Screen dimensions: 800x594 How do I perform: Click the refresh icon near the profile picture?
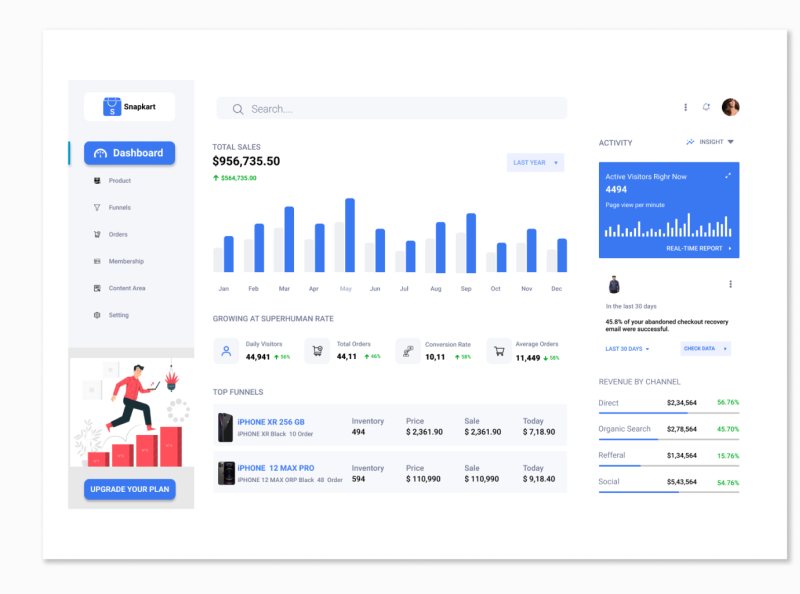pos(707,107)
